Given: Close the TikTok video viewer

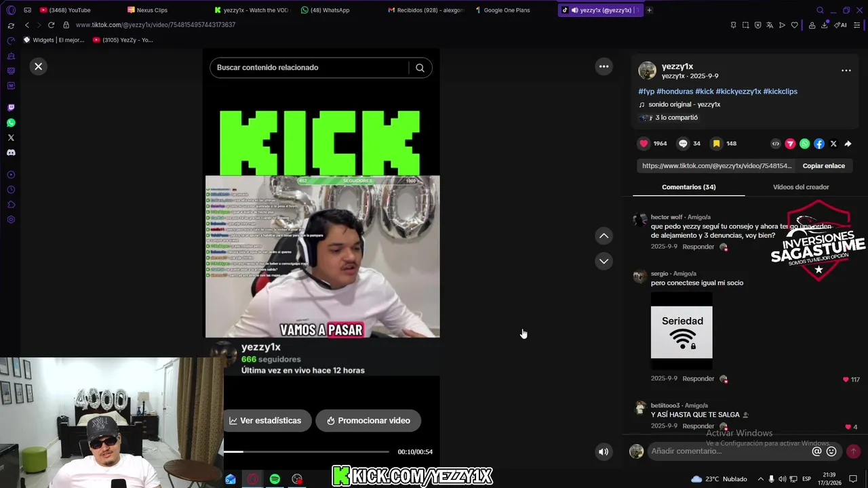Looking at the screenshot, I should (39, 66).
